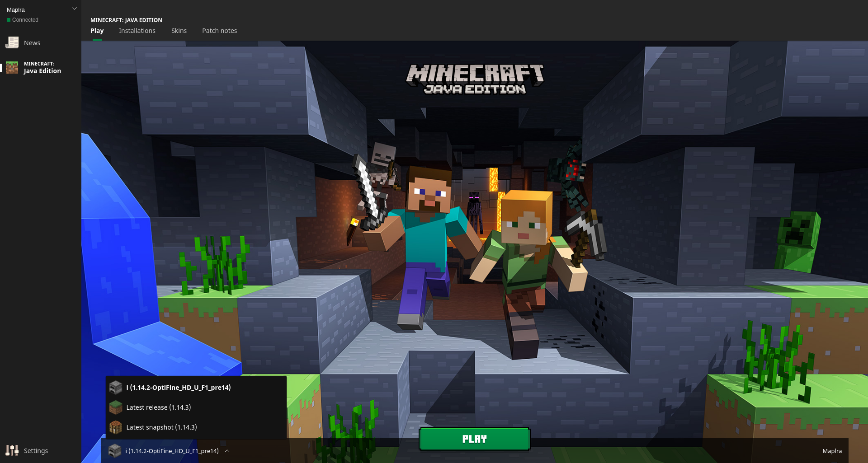Open the bottom installation selector dropdown
Screen dimensions: 868x463
(169, 451)
